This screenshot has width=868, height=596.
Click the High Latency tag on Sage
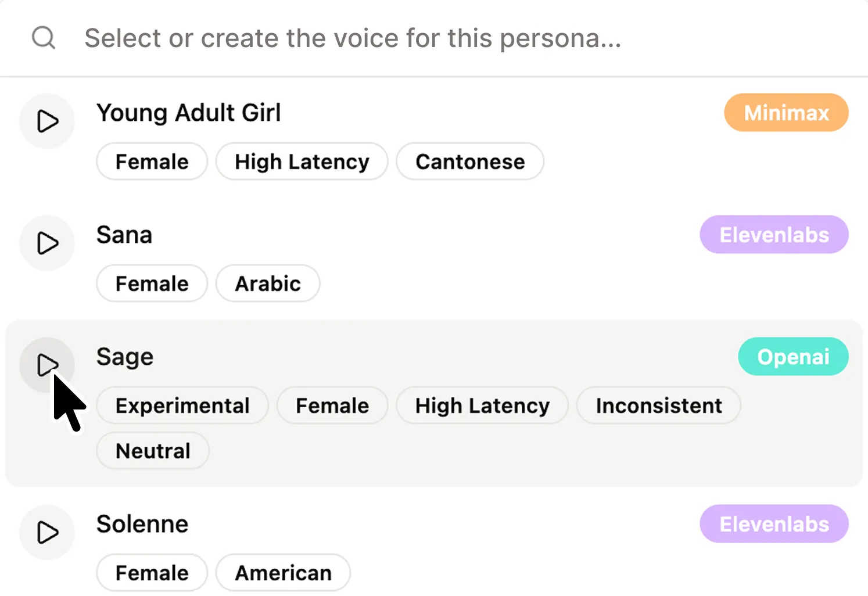click(x=482, y=405)
